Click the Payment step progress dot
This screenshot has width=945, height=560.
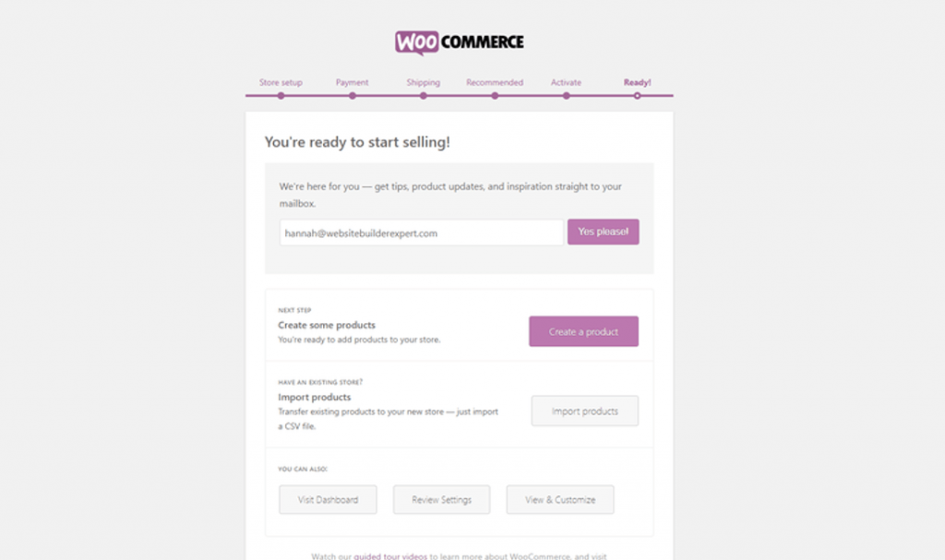click(352, 95)
